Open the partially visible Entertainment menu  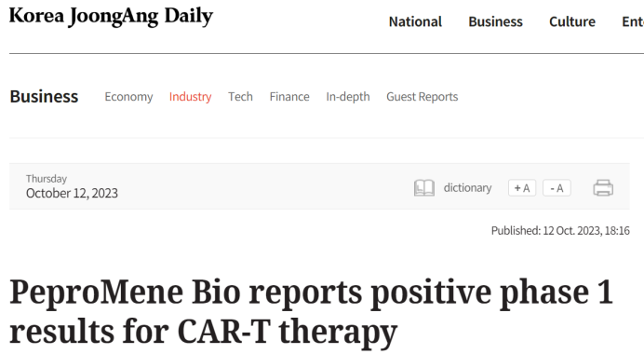[633, 21]
